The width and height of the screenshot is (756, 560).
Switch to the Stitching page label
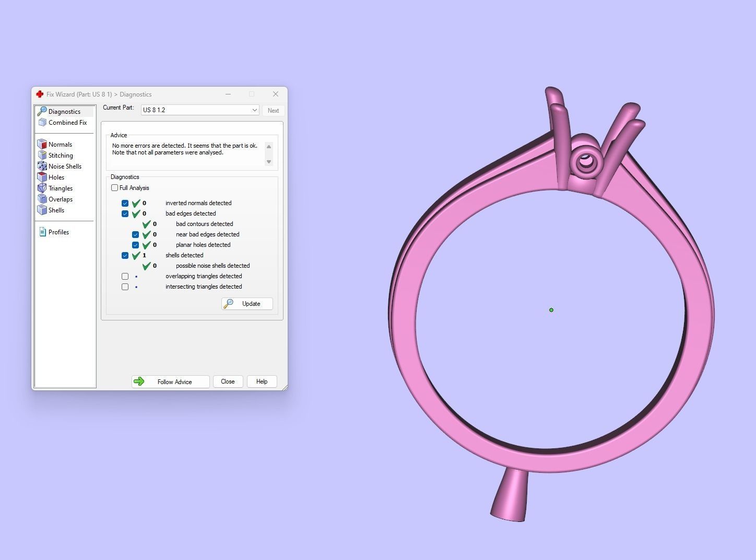[x=61, y=156]
